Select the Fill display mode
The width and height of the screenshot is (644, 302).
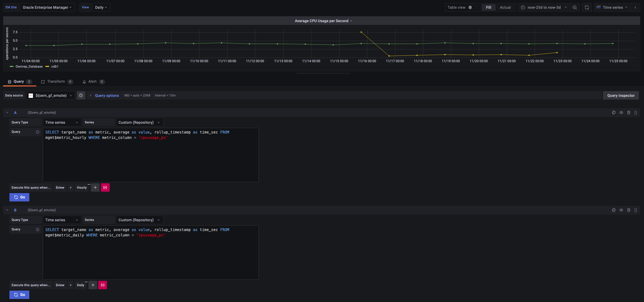[489, 7]
